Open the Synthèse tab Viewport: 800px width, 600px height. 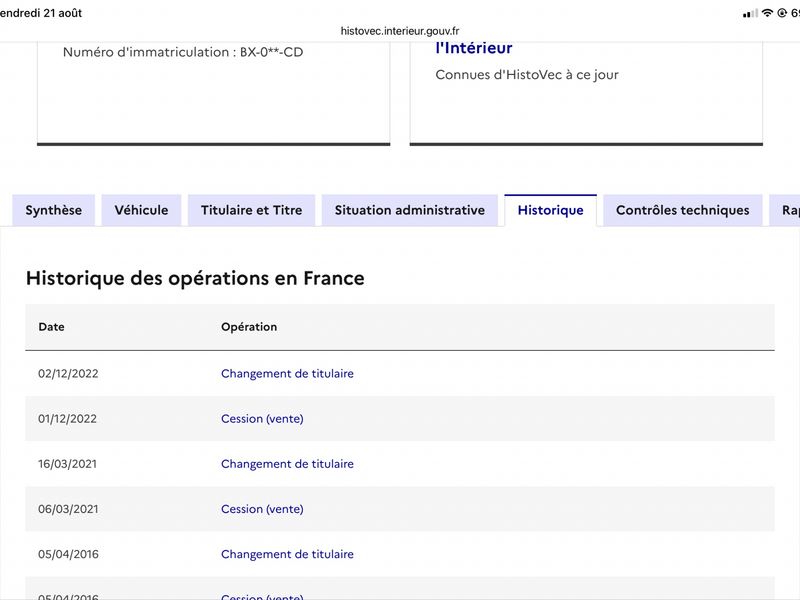click(x=54, y=210)
